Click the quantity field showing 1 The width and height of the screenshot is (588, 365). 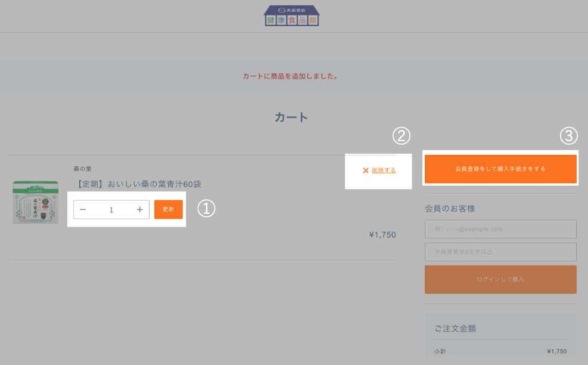click(111, 210)
